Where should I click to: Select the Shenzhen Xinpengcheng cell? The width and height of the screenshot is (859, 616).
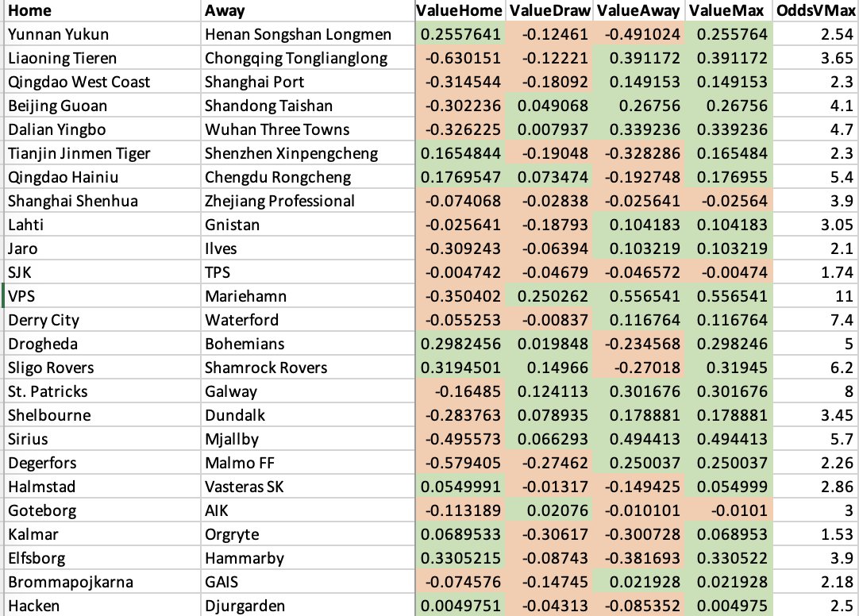click(308, 153)
